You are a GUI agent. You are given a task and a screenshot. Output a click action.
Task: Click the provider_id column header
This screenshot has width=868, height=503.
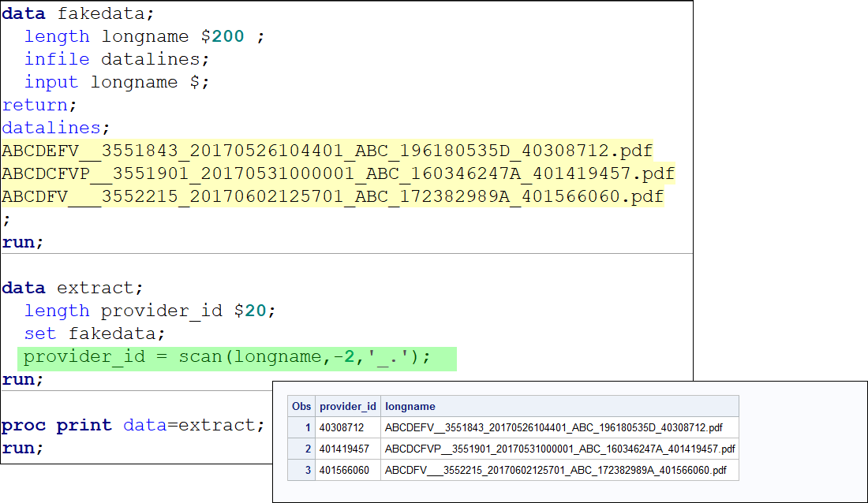pos(348,406)
